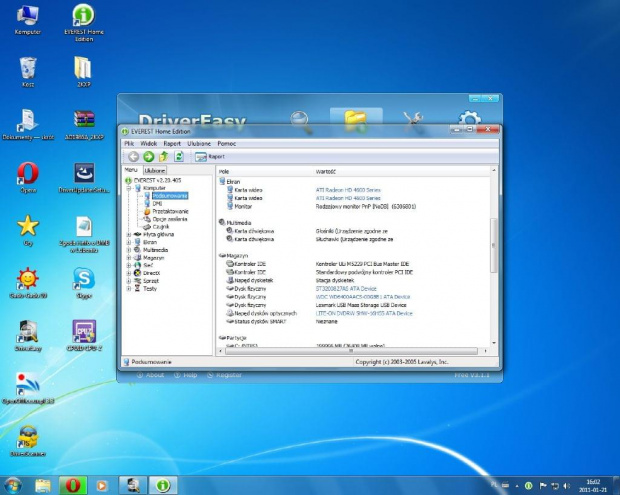Viewport: 620px width, 495px height.
Task: Select DMI in the tree
Action: tap(157, 204)
